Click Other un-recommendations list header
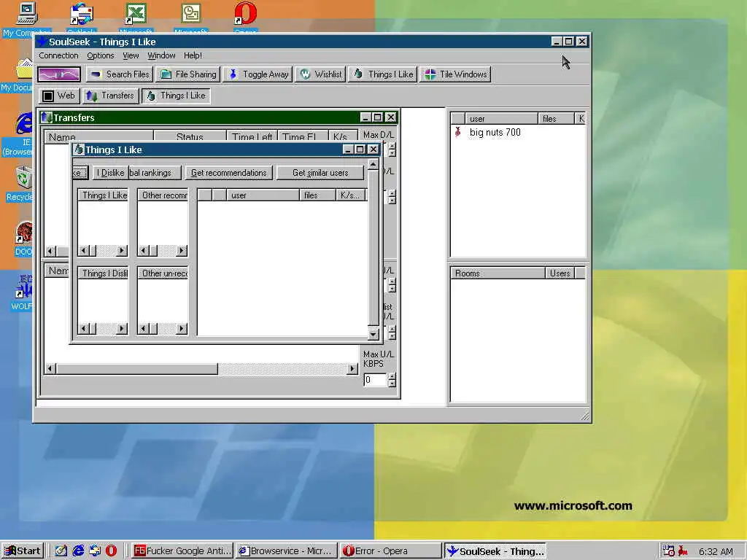Viewport: 747px width, 560px height. coord(163,273)
